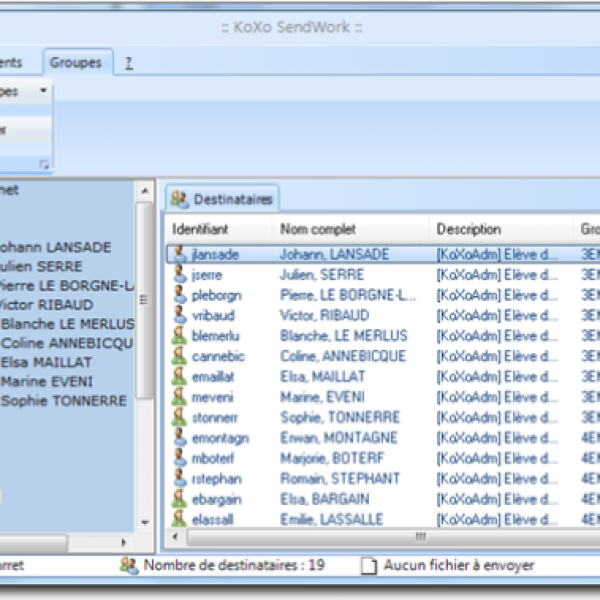Image resolution: width=600 pixels, height=600 pixels.
Task: Open the ribbon group dialog launcher
Action: [x=43, y=164]
